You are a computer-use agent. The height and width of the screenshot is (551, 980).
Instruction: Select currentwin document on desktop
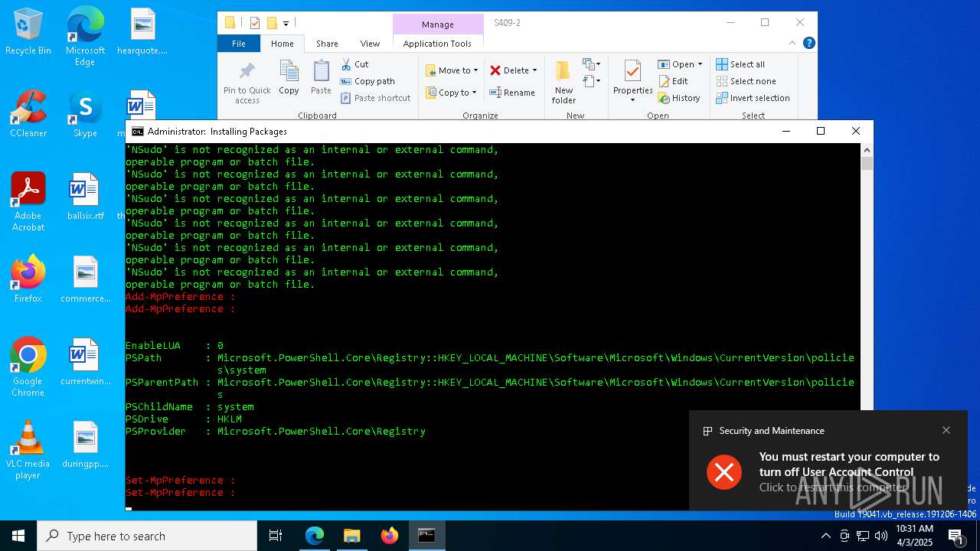pyautogui.click(x=85, y=363)
